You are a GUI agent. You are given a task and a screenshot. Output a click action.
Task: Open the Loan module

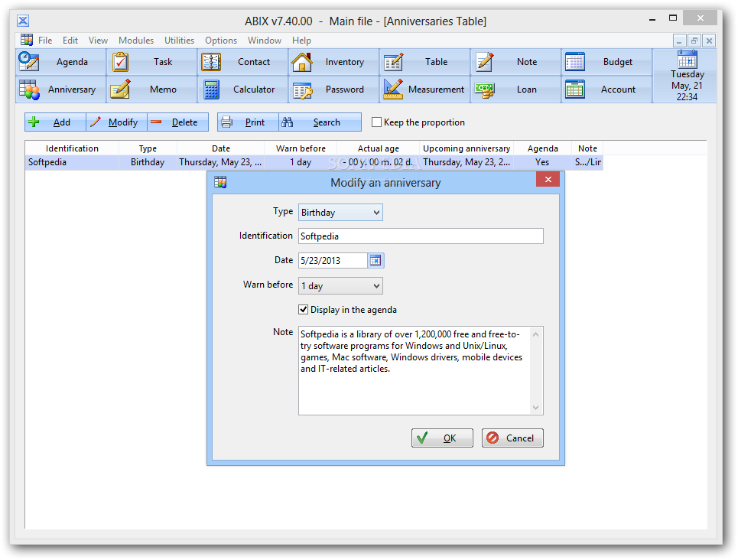515,90
